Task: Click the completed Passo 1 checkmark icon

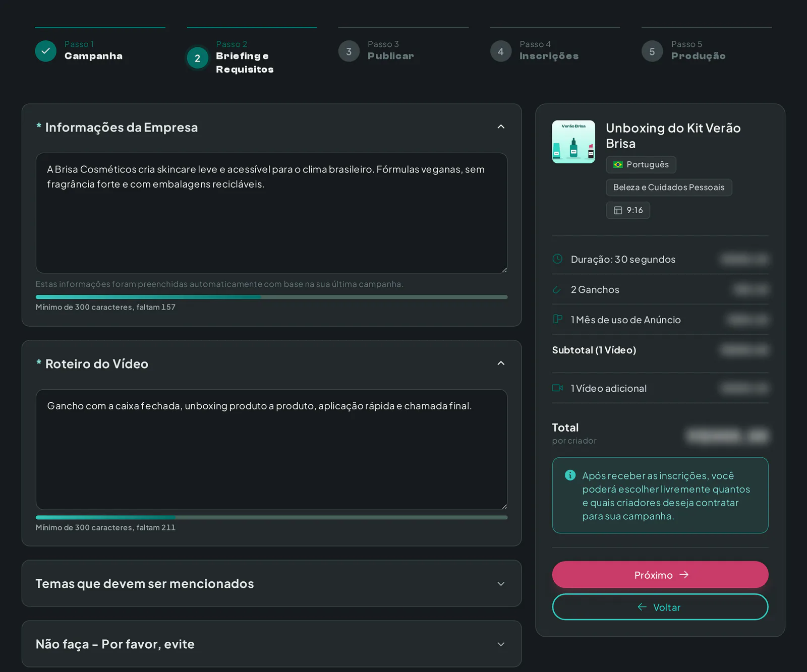Action: pyautogui.click(x=45, y=51)
